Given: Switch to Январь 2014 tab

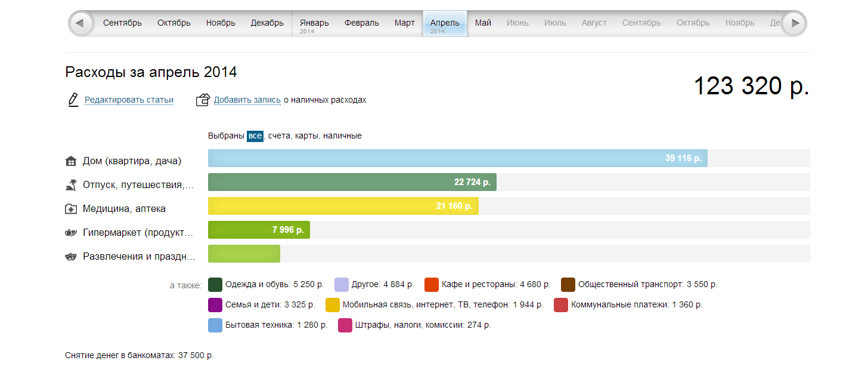Looking at the screenshot, I should [314, 23].
